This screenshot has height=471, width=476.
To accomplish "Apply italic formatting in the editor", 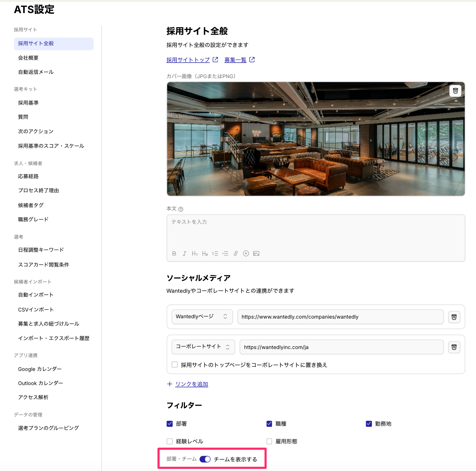I will (184, 254).
